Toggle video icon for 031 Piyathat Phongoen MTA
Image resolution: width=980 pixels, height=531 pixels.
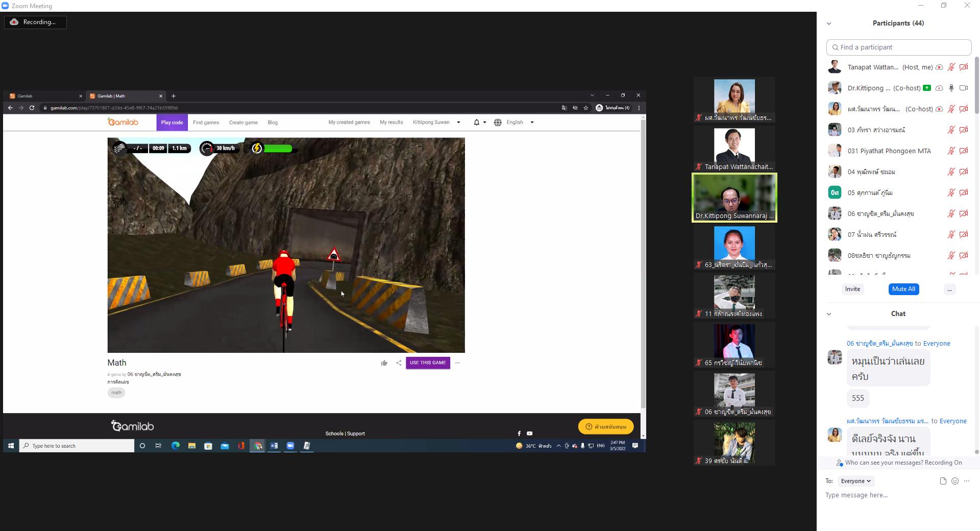coord(964,151)
